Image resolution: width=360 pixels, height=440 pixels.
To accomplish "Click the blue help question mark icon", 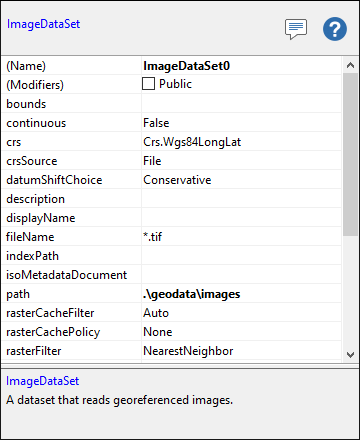I will [335, 29].
